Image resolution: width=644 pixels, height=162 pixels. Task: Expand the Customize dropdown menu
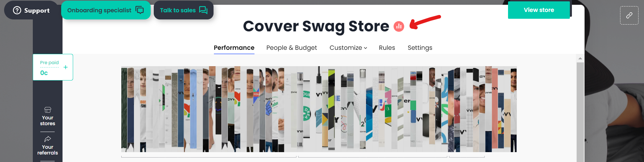pyautogui.click(x=348, y=48)
